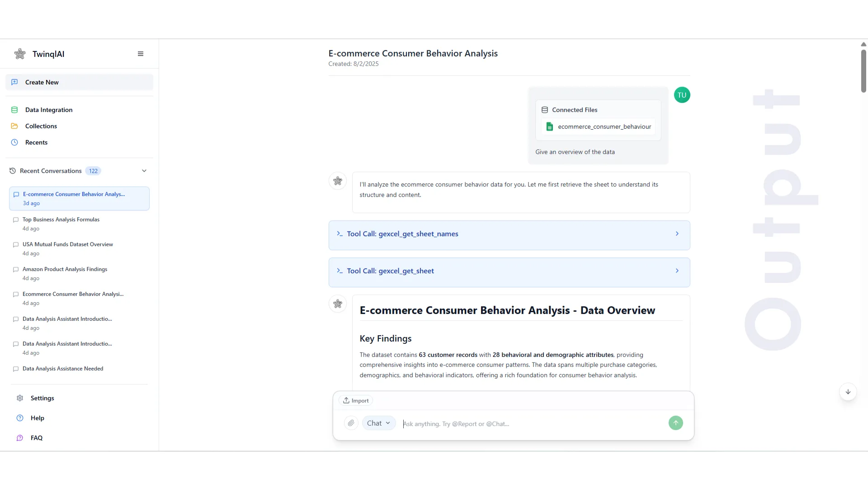Open Collections via the folder icon
The width and height of the screenshot is (868, 488).
14,126
